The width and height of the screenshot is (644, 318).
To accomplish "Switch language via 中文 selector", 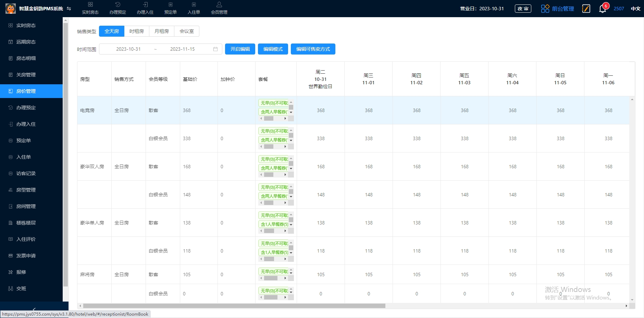I will pos(635,9).
